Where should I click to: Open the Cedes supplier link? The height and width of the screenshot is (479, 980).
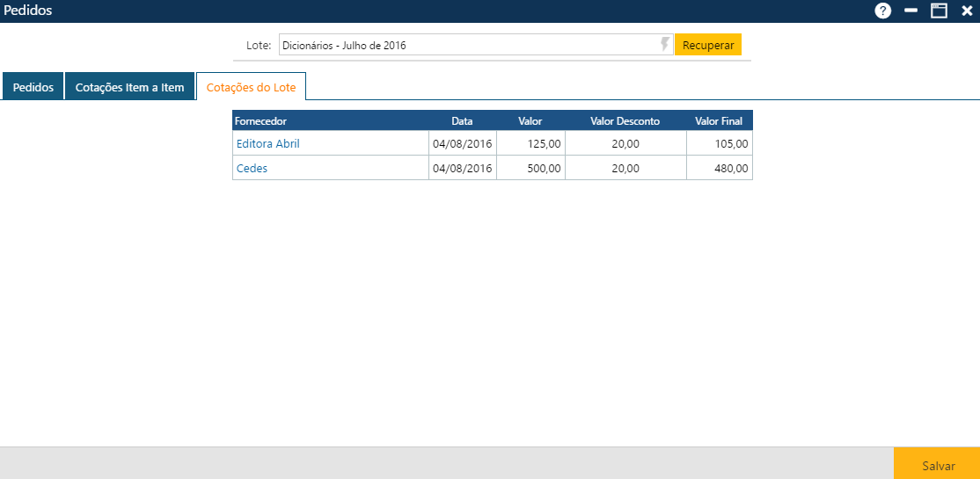[252, 168]
